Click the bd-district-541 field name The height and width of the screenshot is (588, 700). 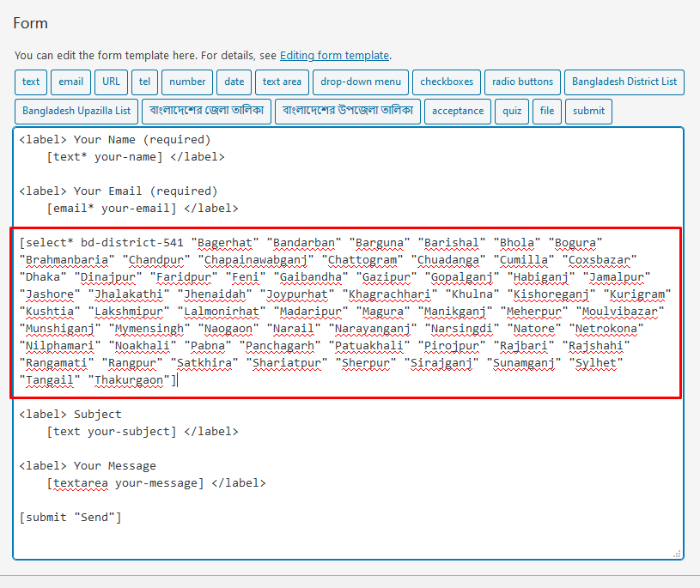click(132, 243)
